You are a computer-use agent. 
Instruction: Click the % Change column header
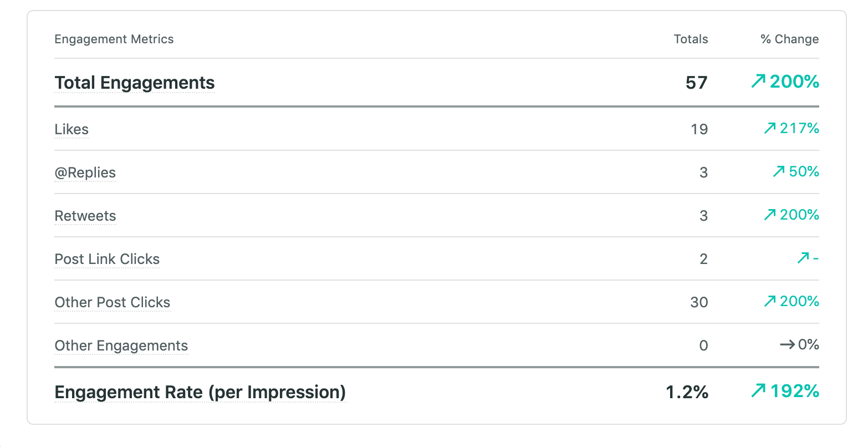(789, 39)
